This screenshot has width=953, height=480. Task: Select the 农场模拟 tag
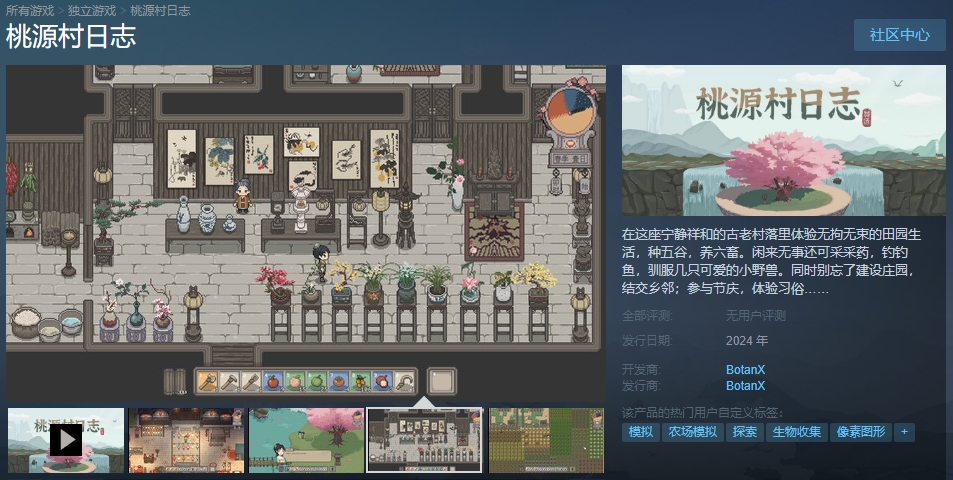(692, 432)
